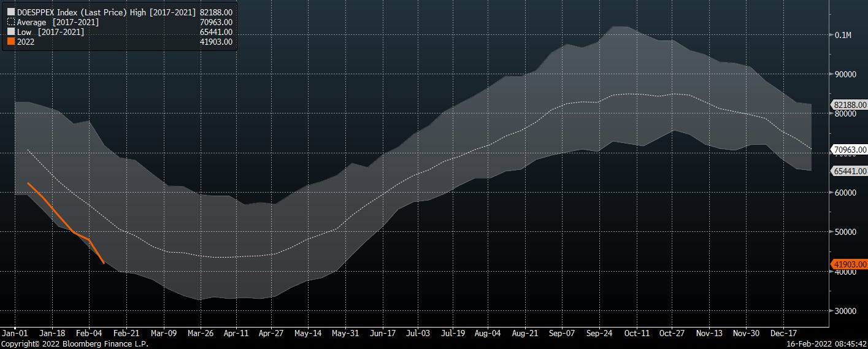This screenshot has width=868, height=349.
Task: Click the 82188.00 axis price tag
Action: point(849,105)
